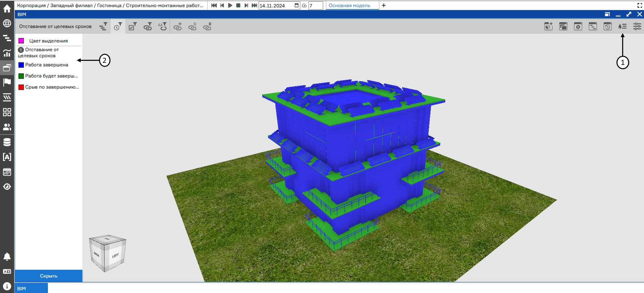Click the add 3D model window icon
The width and height of the screenshot is (644, 293).
click(549, 27)
